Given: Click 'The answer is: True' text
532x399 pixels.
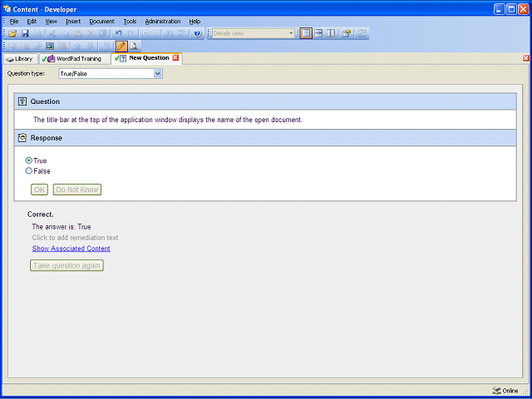Looking at the screenshot, I should click(x=62, y=227).
